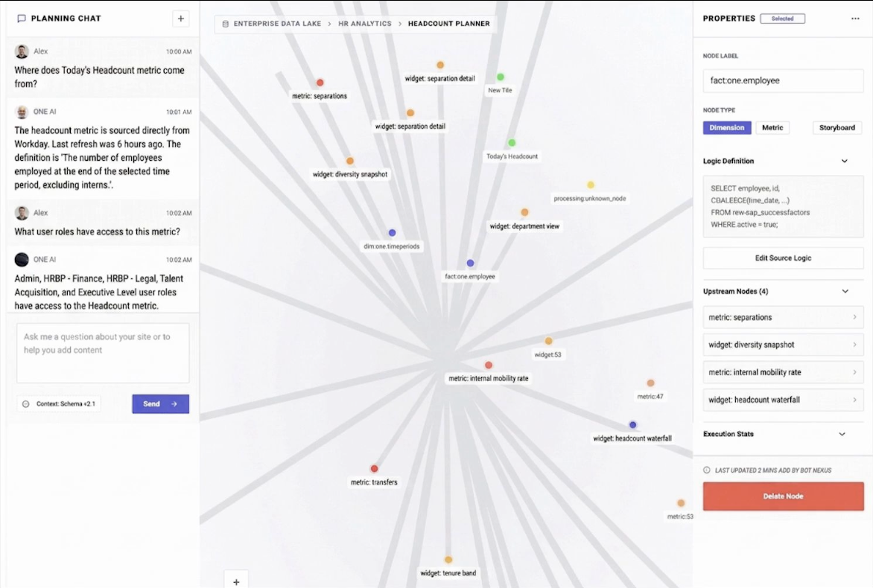Viewport: 873px width, 588px height.
Task: Go to HR Analytics breadcrumb
Action: (365, 24)
